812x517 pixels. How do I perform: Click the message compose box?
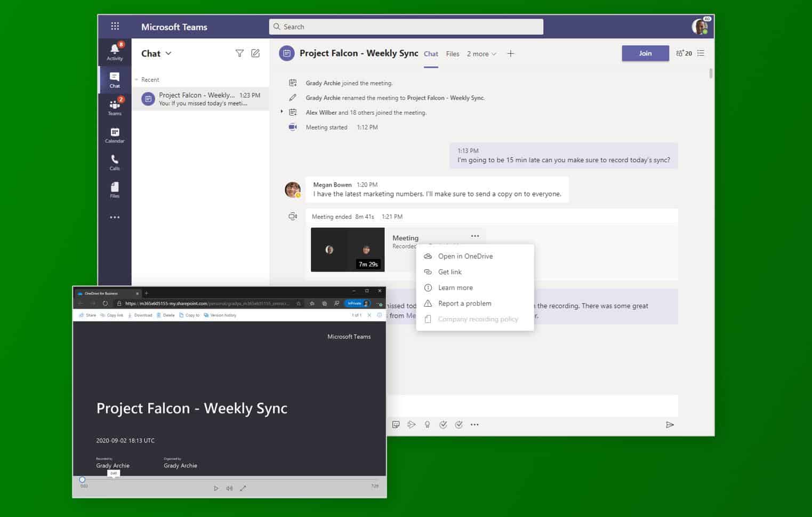(532, 405)
